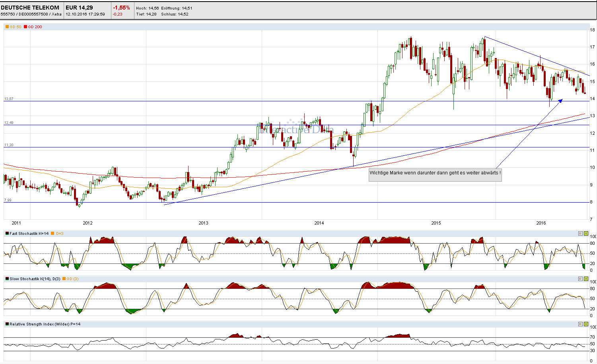The image size is (597, 364).
Task: Click the 'Schluss: 14,52' closing price
Action: 175,14
